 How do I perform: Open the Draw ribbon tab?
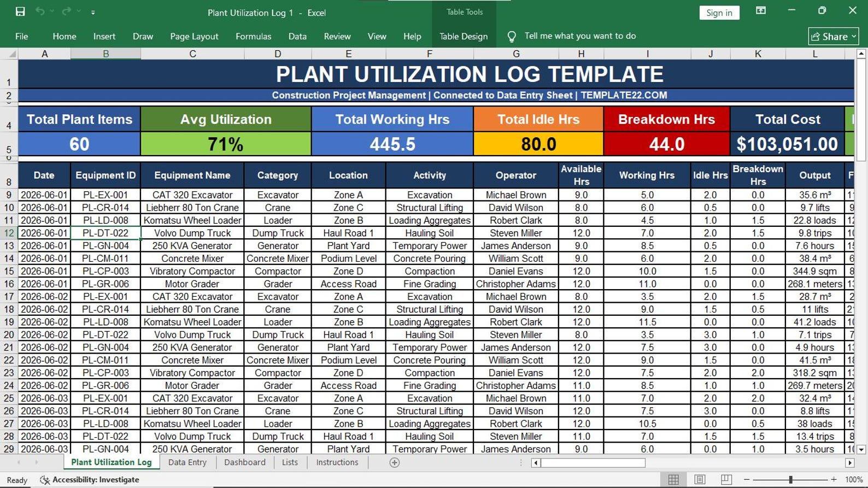[x=143, y=37]
